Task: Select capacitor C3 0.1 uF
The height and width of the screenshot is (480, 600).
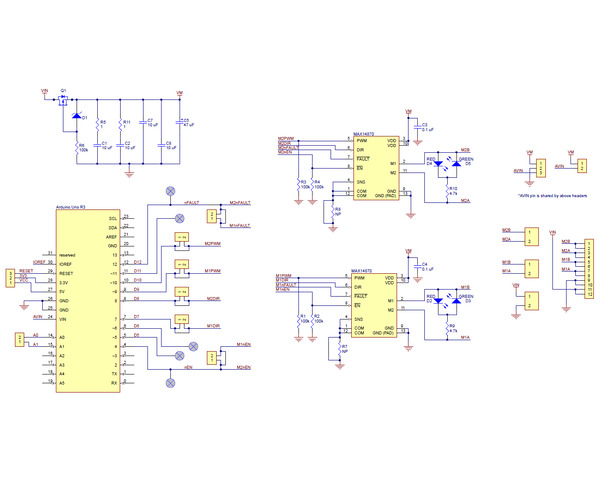Action: point(417,127)
